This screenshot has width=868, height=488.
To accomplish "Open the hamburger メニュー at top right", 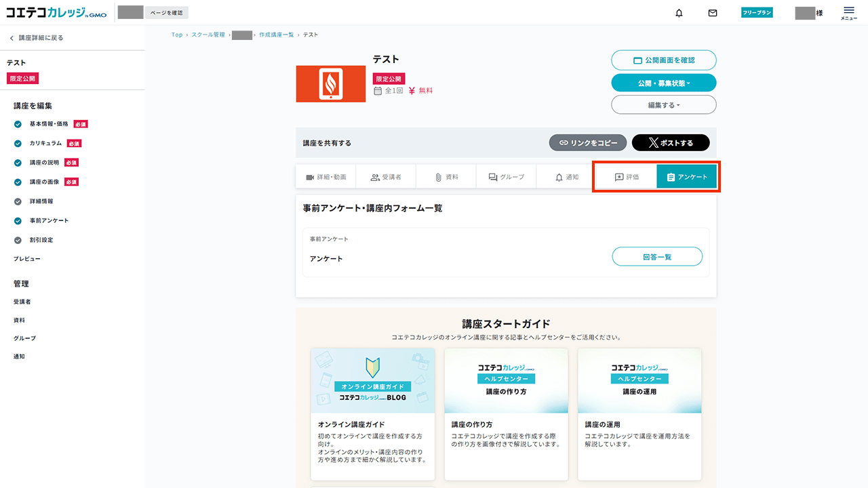I will tap(848, 12).
